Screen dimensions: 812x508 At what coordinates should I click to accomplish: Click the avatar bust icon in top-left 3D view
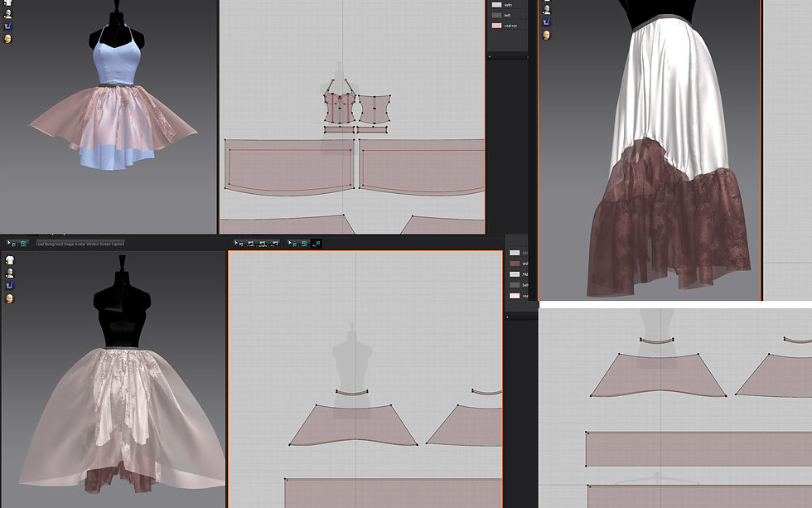pos(7,14)
